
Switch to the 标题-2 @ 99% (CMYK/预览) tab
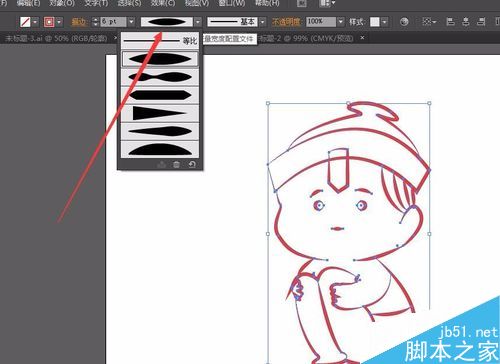click(x=306, y=38)
